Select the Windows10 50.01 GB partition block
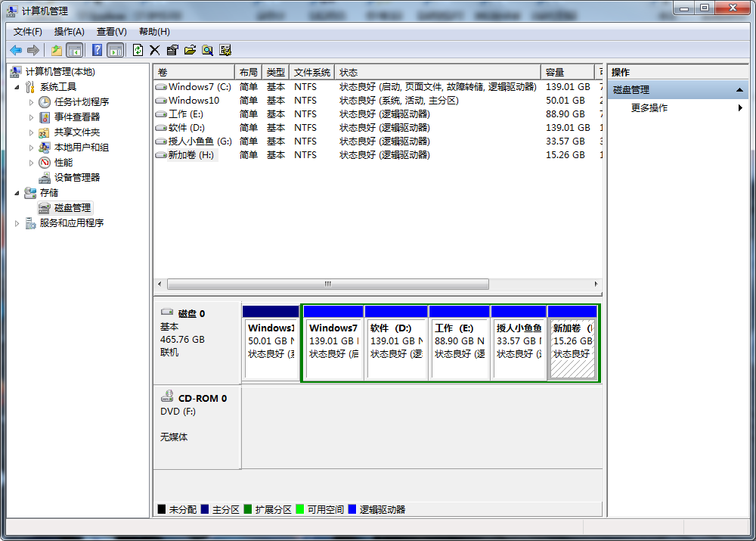 271,343
